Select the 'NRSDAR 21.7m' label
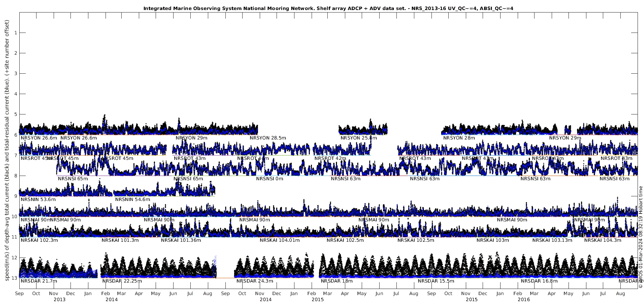 click(39, 281)
